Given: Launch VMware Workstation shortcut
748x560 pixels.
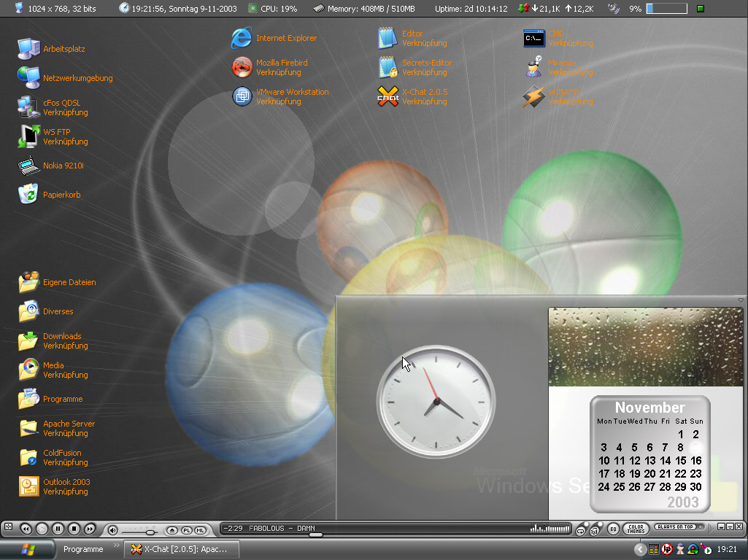Looking at the screenshot, I should (242, 97).
